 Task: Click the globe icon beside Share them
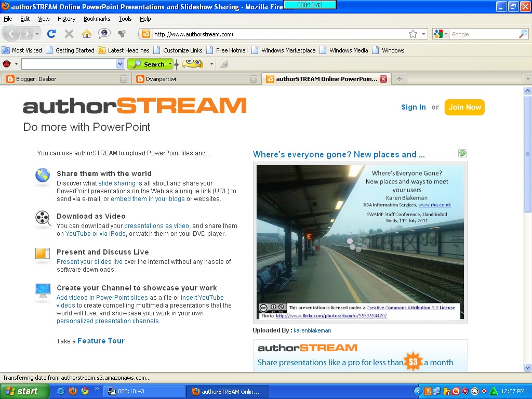43,176
